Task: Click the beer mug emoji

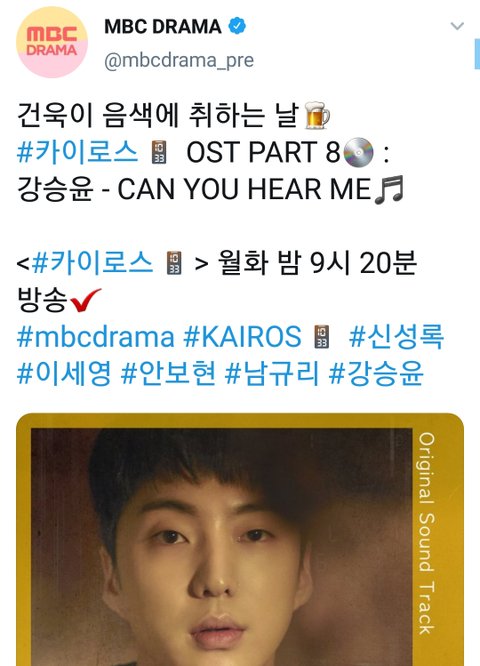Action: click(317, 115)
